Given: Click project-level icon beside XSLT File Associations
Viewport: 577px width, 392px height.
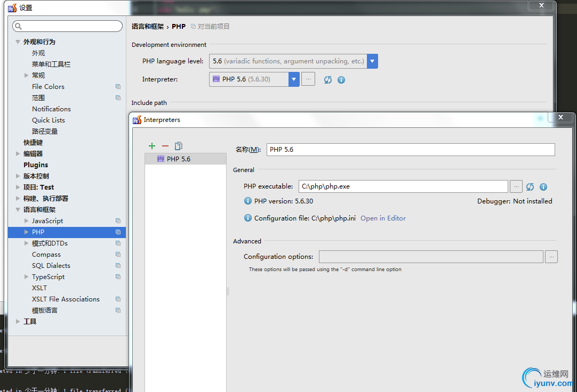Looking at the screenshot, I should [118, 299].
